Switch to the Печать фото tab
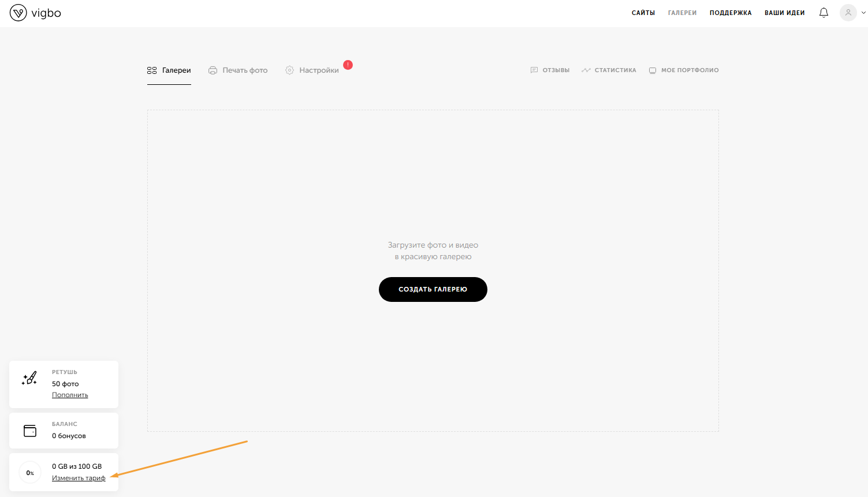 point(245,70)
